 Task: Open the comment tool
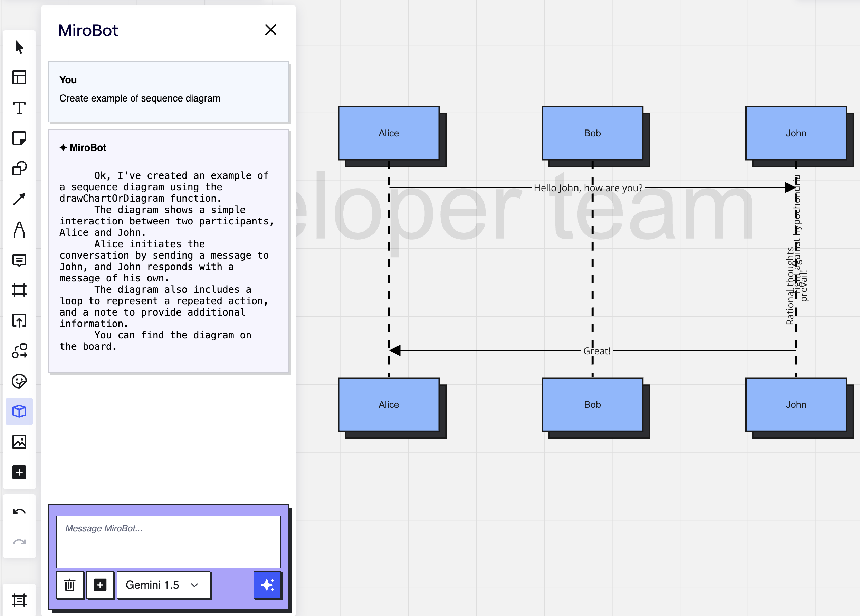(x=19, y=260)
